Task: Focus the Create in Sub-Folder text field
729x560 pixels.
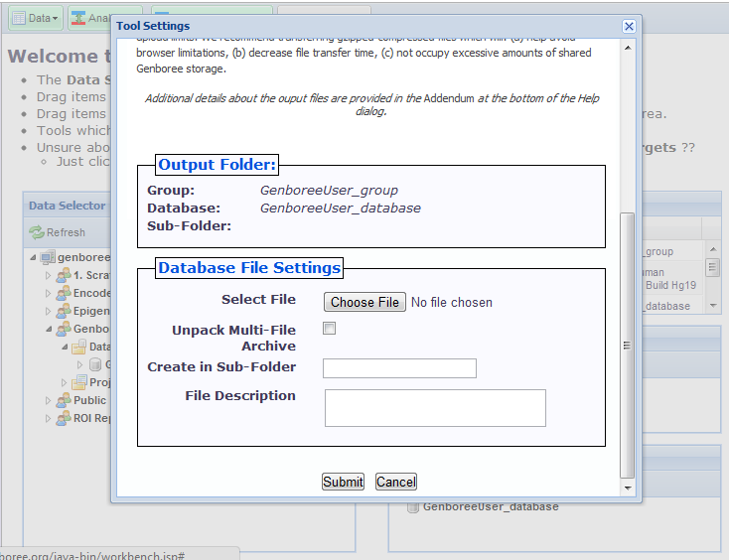Action: 399,368
